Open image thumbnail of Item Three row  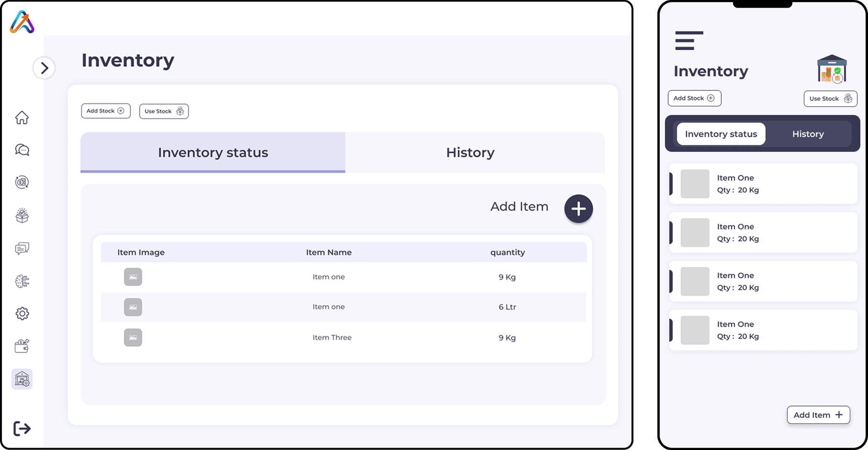(x=133, y=337)
